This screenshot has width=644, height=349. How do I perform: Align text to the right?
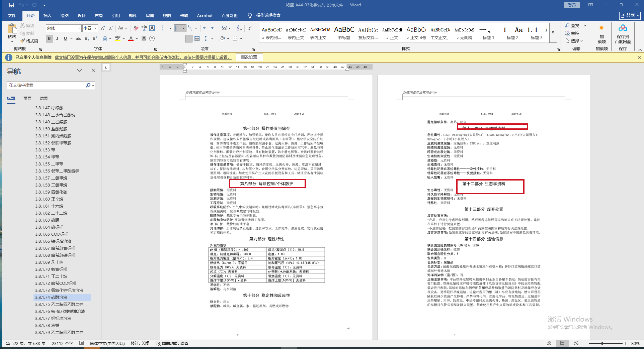tap(181, 38)
